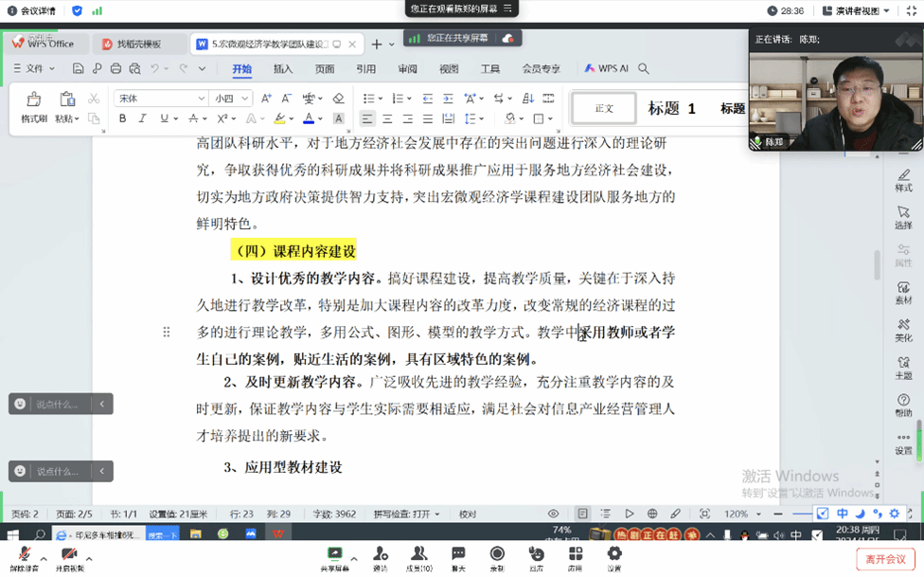This screenshot has height=578, width=924.
Task: Apply the 标题 1 heading style
Action: (671, 108)
